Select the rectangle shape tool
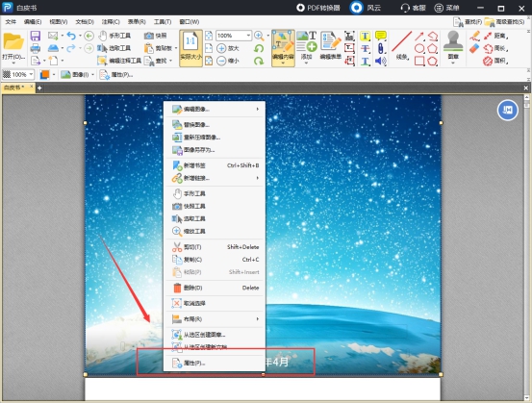 (419, 61)
